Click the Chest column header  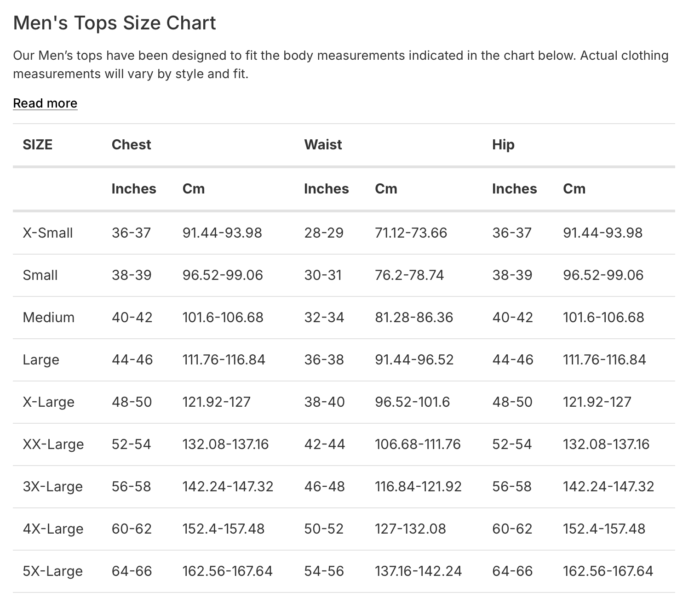point(131,145)
